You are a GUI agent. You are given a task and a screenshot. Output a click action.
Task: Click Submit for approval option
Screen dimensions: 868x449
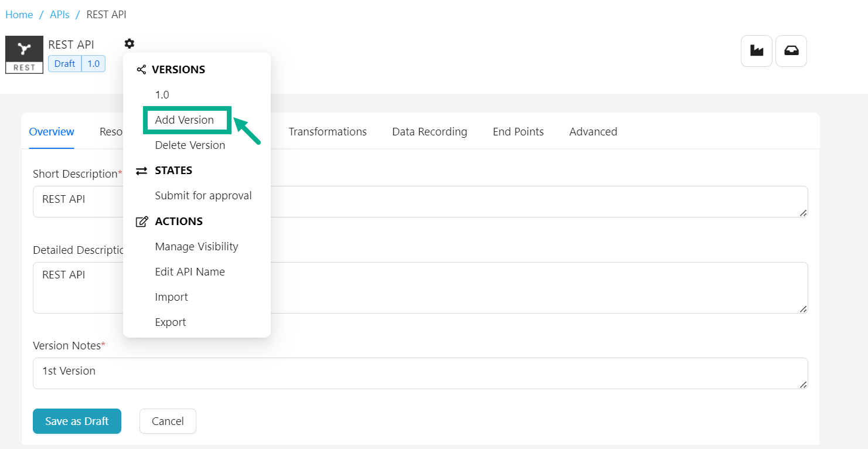point(203,196)
